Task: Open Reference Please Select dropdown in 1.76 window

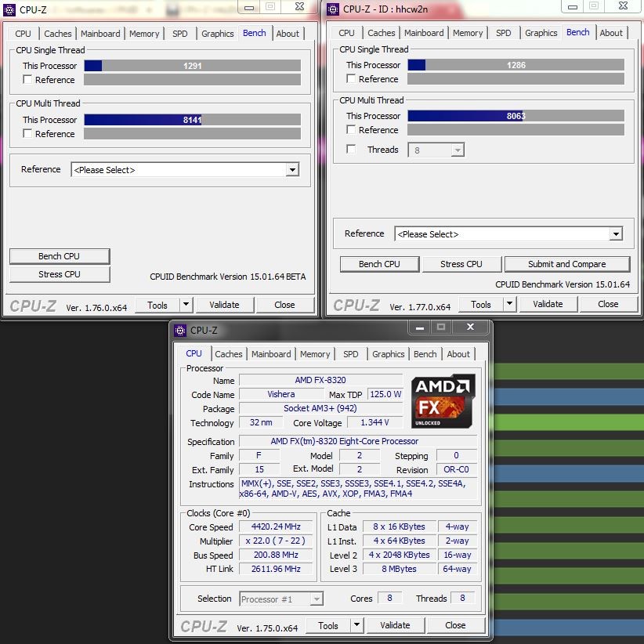Action: 185,170
